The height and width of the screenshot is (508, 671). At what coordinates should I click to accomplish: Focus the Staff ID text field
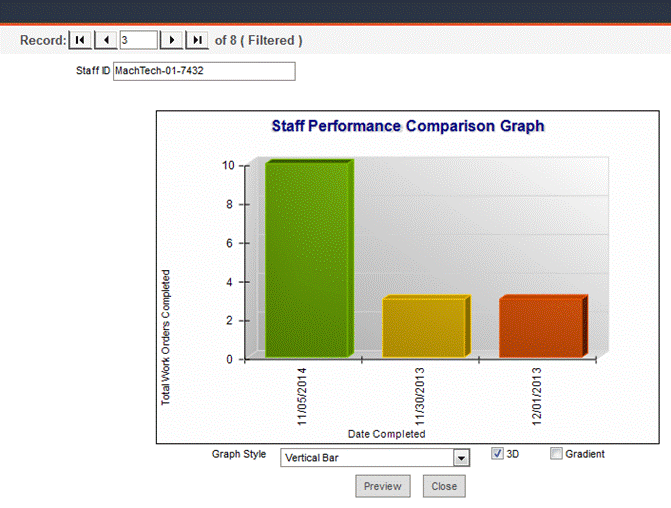204,71
